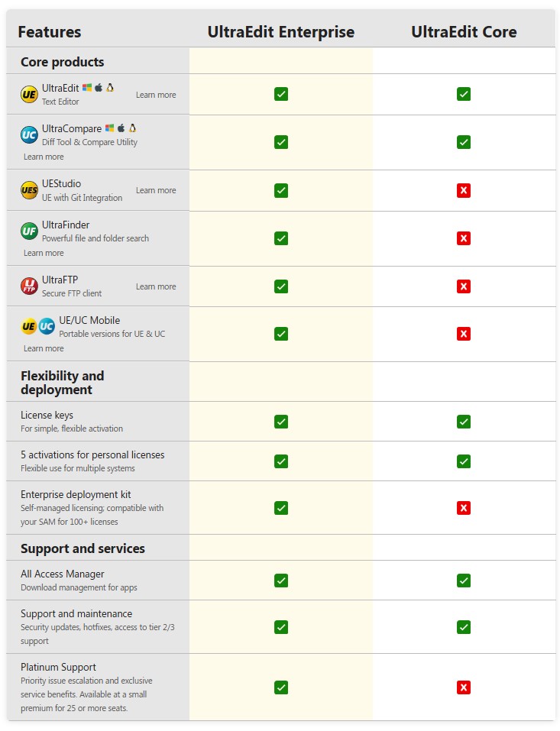Follow Learn more link for UltraFTP
560x731 pixels.
coord(156,286)
